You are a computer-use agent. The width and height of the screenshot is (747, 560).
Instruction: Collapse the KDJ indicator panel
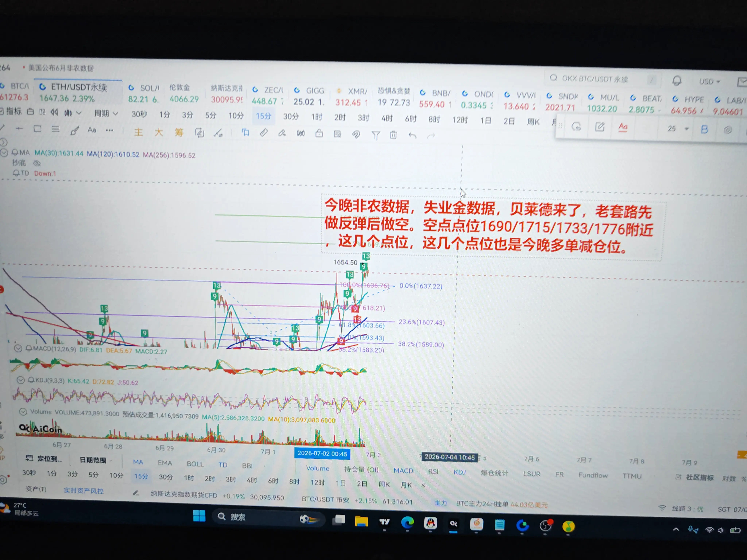pyautogui.click(x=21, y=380)
